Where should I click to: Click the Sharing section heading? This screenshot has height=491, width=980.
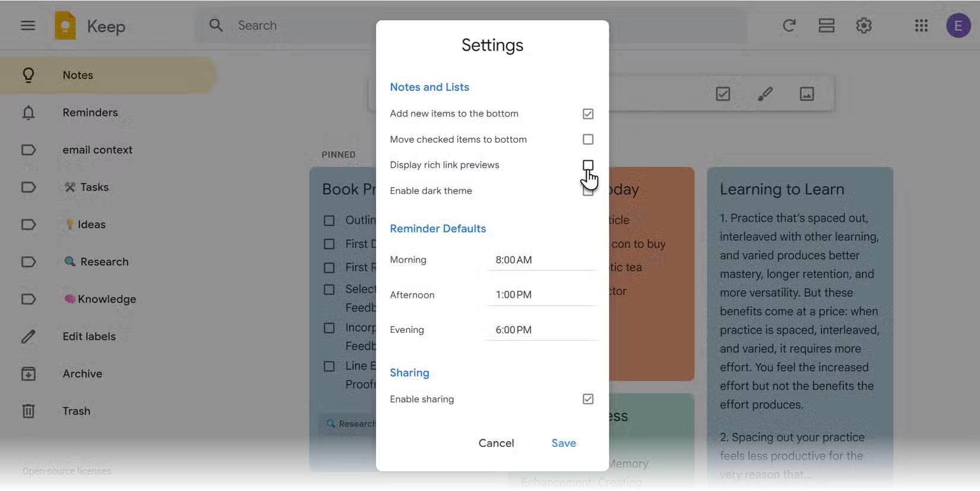click(409, 373)
